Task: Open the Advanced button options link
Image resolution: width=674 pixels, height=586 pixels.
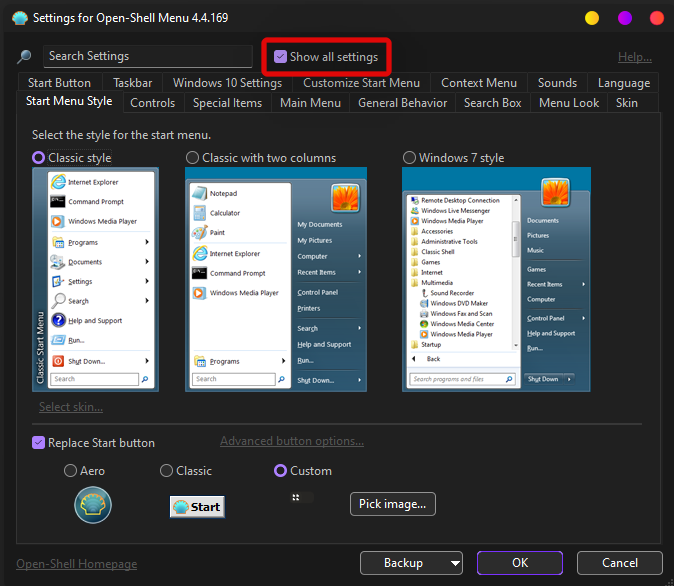Action: click(291, 441)
